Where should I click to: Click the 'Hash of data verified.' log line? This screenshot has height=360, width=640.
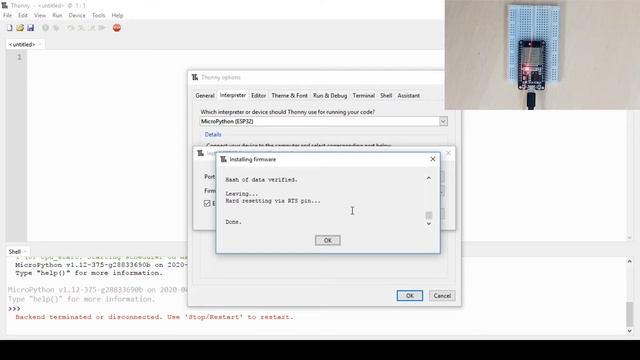[x=262, y=180]
